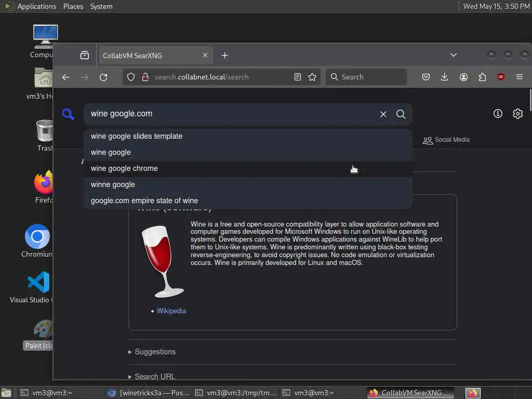Open the SearXNG about info icon

(x=498, y=114)
